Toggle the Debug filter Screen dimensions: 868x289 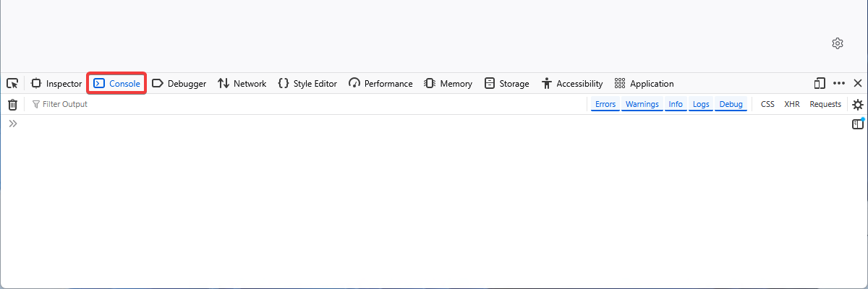tap(731, 104)
